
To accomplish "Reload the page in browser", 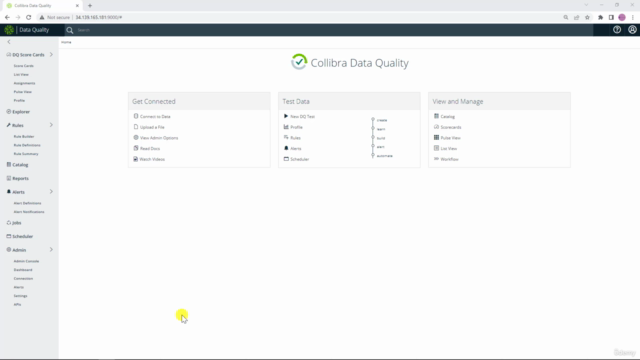I will pos(29,17).
